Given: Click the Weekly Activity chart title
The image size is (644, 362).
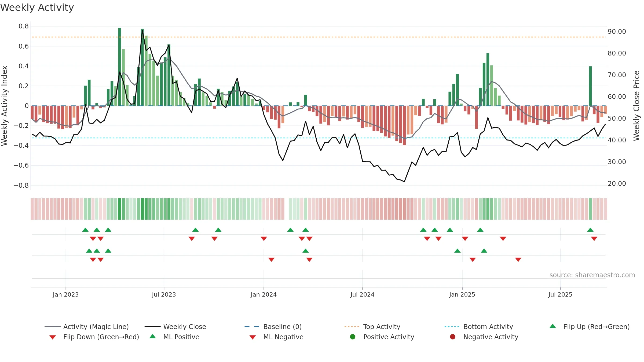Looking at the screenshot, I should coord(37,8).
